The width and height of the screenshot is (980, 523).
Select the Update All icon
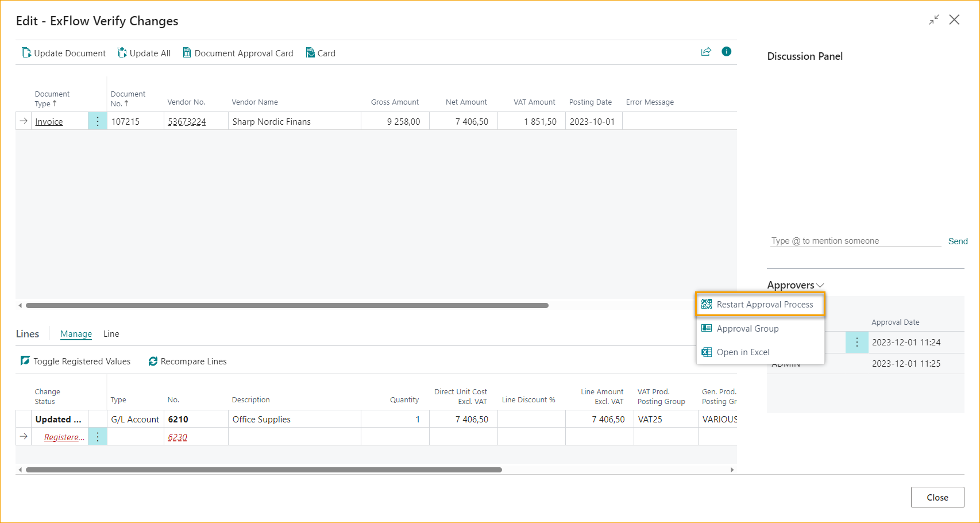122,52
